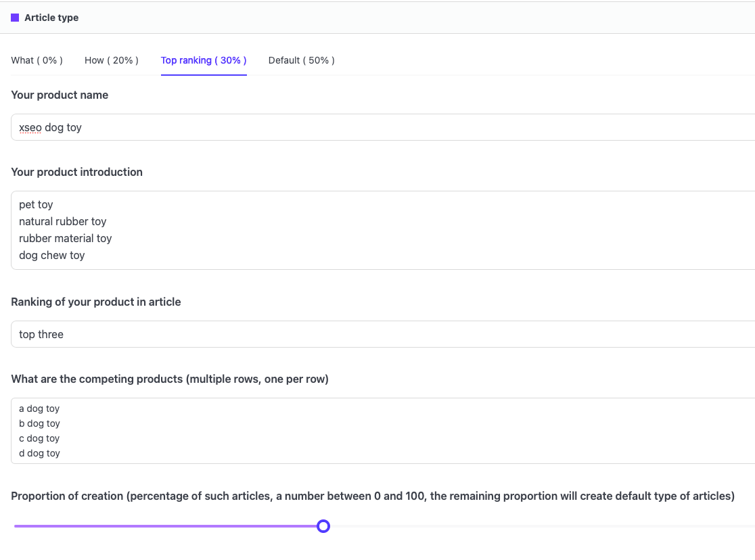Place cursor on the 'pet toy' line
755x560 pixels.
(36, 204)
